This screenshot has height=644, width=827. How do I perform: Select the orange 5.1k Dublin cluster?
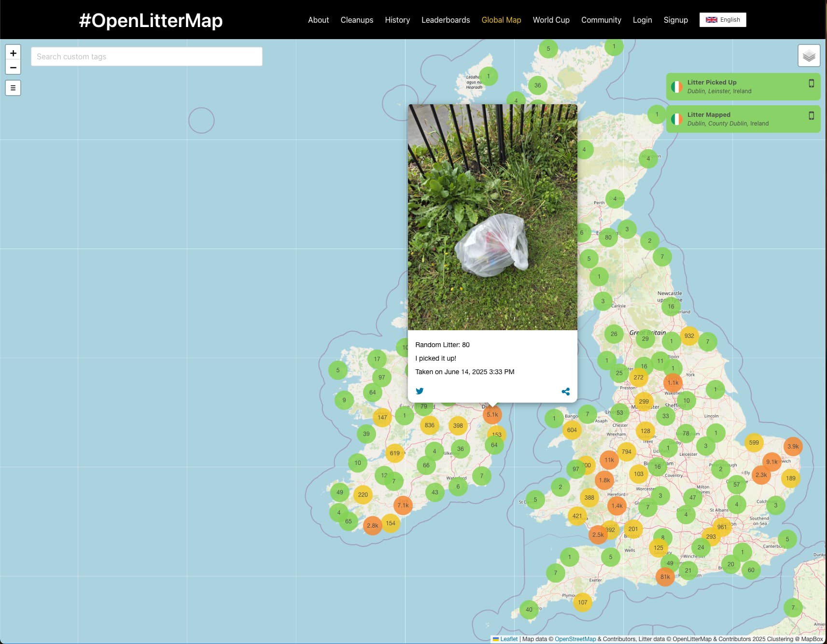click(492, 415)
